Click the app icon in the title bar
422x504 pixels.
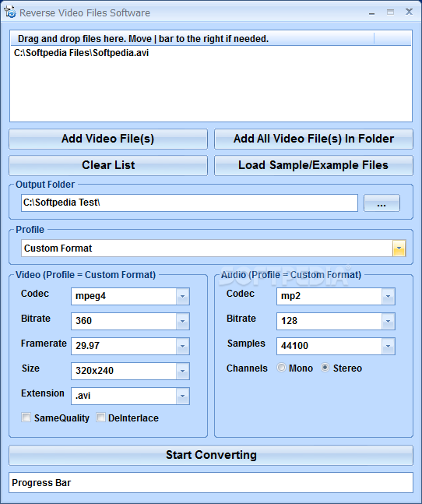[x=9, y=12]
